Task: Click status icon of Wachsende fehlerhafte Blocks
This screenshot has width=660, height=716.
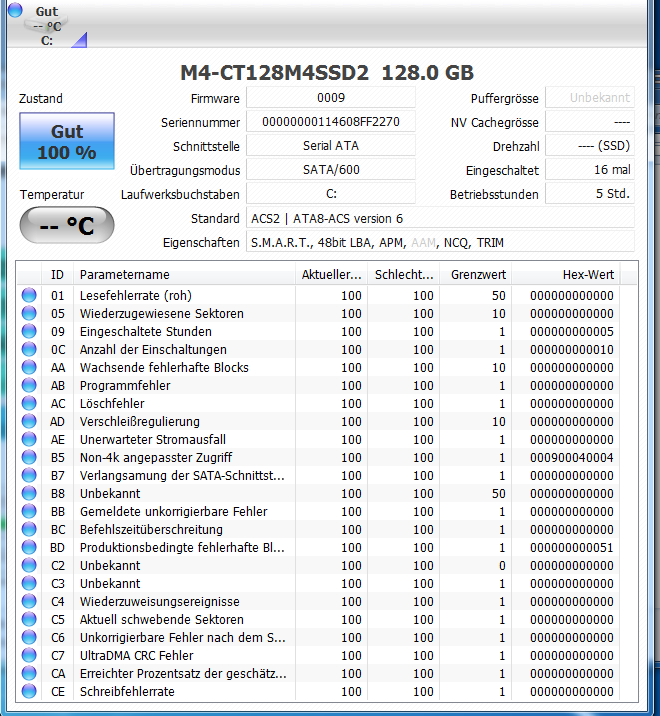Action: (x=29, y=368)
